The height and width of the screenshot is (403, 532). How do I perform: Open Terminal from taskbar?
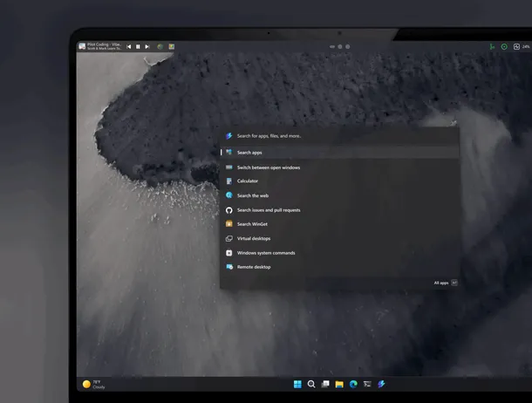(367, 384)
